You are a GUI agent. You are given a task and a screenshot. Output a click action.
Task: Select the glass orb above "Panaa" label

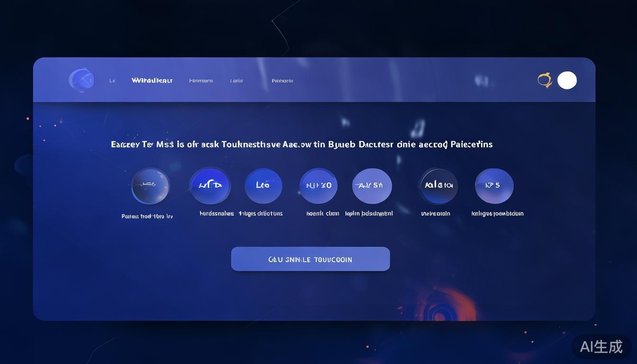point(150,186)
